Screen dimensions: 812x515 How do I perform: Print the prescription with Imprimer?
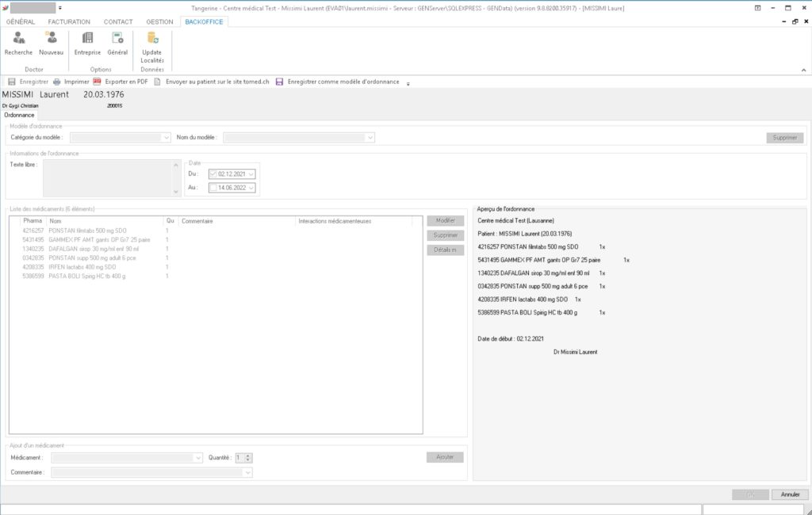tap(71, 82)
